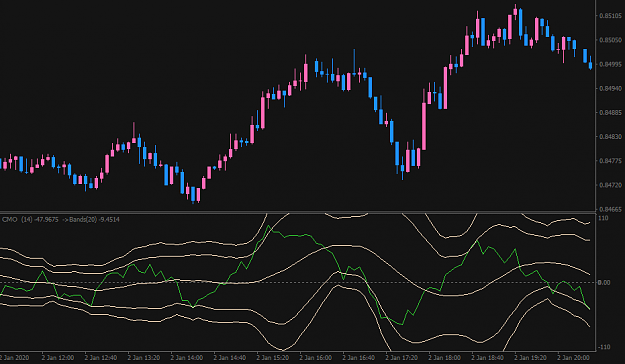Click the 0.00 indicator scale label

click(x=604, y=283)
